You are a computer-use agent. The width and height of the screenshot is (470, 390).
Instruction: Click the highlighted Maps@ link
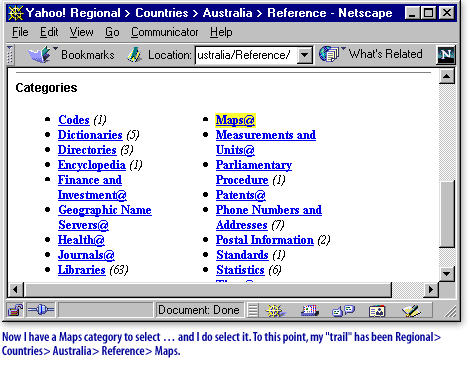[x=235, y=120]
